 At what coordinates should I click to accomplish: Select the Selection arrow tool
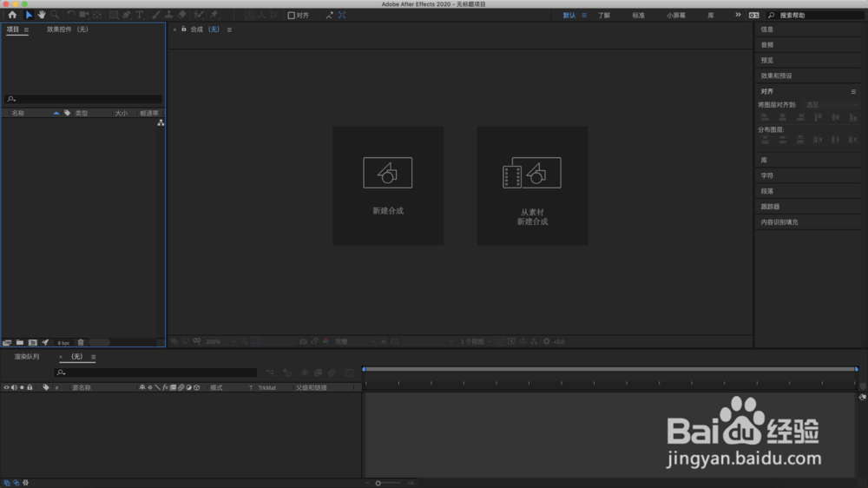tap(29, 15)
